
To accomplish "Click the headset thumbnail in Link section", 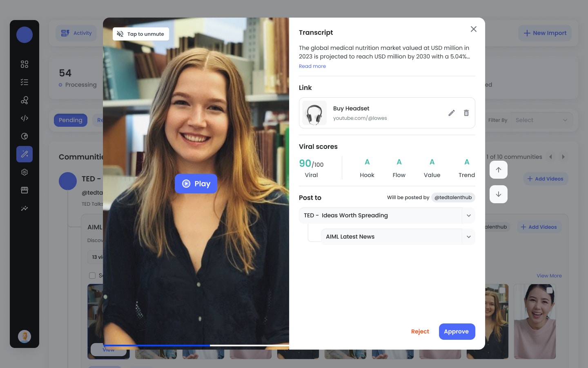I will point(314,113).
